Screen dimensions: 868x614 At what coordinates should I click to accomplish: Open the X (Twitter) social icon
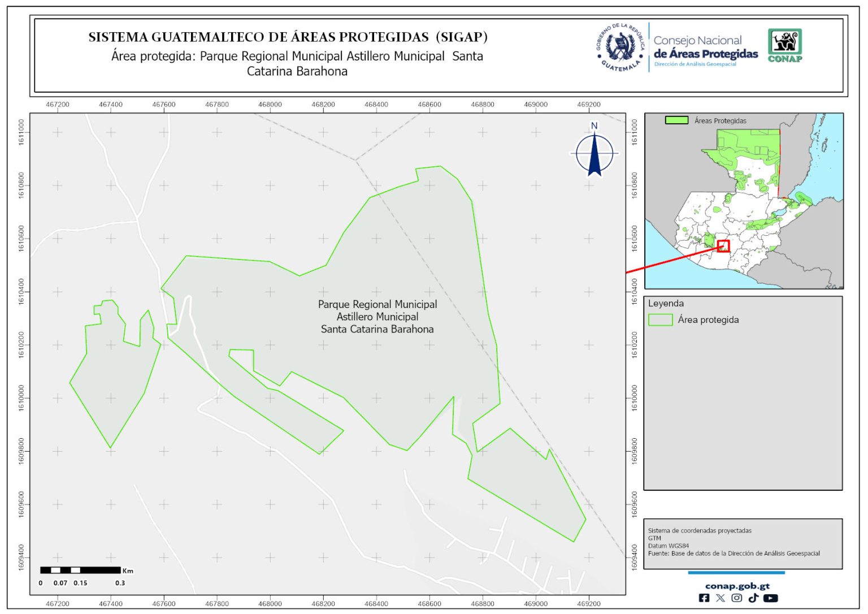click(721, 598)
